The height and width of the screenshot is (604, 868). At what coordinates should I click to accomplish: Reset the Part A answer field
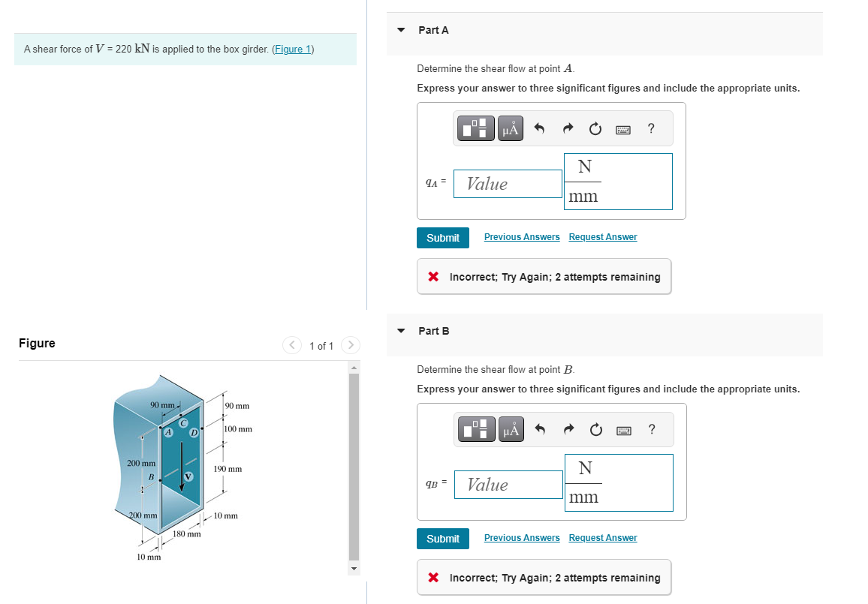[x=595, y=128]
